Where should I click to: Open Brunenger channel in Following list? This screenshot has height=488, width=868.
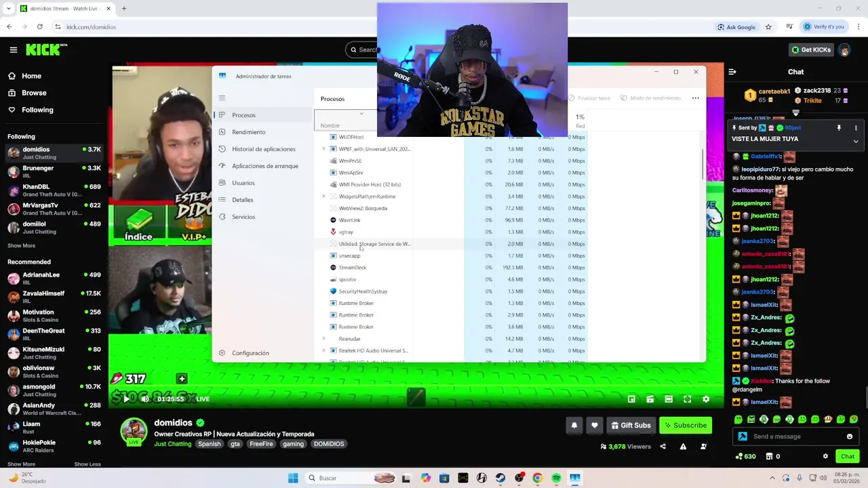(x=54, y=171)
